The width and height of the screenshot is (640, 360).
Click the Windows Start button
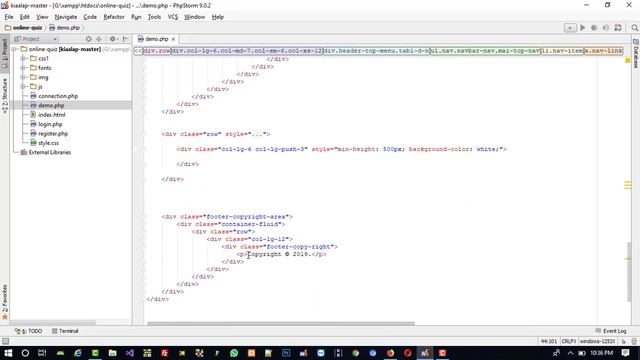[8, 353]
